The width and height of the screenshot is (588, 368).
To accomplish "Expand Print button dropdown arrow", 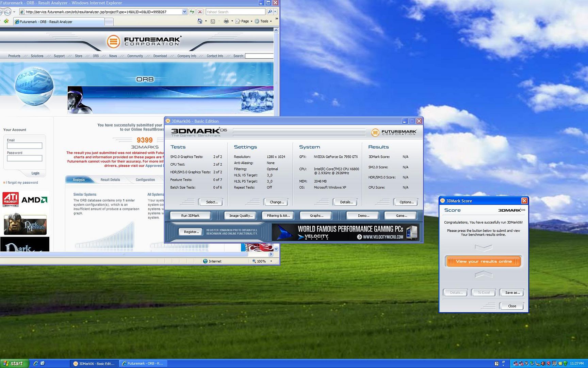I will [x=232, y=21].
